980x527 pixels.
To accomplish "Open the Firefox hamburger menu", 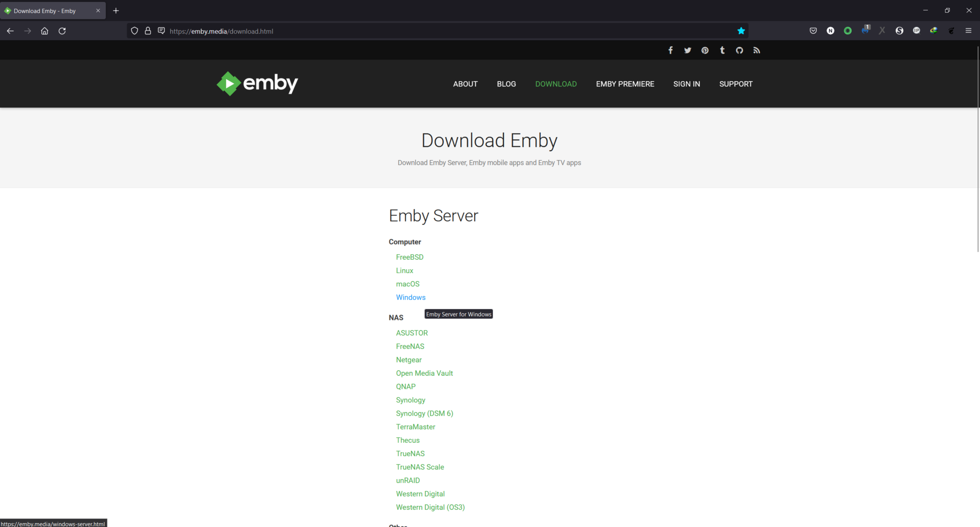I will pyautogui.click(x=968, y=31).
